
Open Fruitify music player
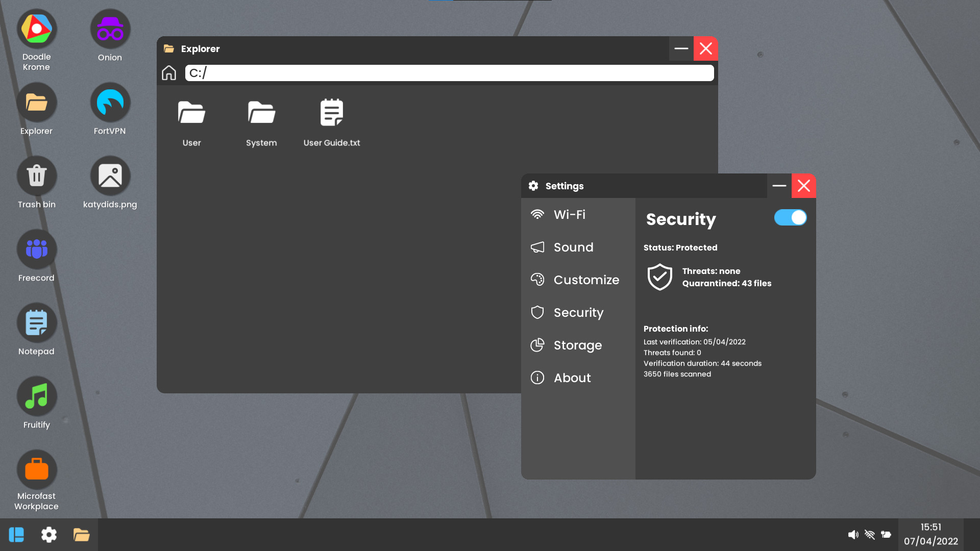pyautogui.click(x=36, y=396)
